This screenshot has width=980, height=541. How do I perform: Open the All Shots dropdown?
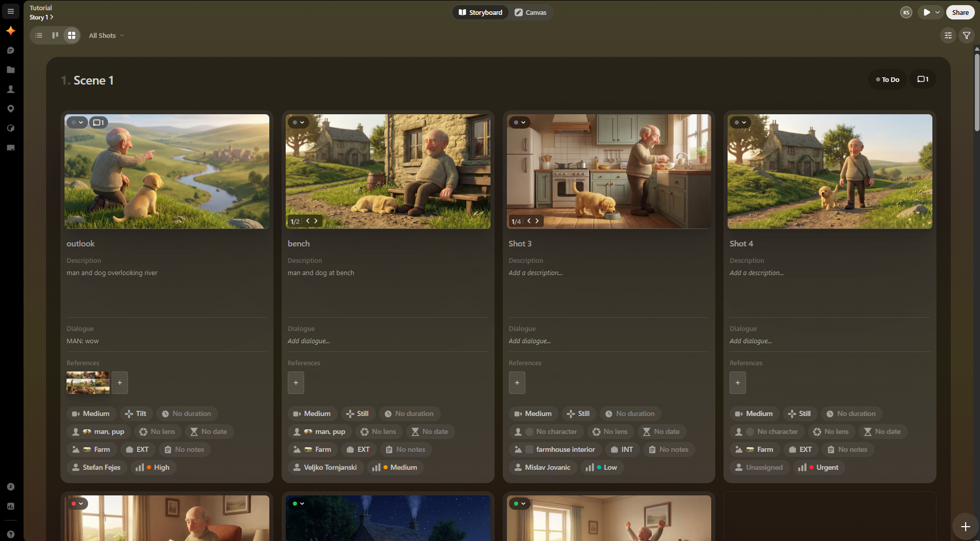[105, 35]
